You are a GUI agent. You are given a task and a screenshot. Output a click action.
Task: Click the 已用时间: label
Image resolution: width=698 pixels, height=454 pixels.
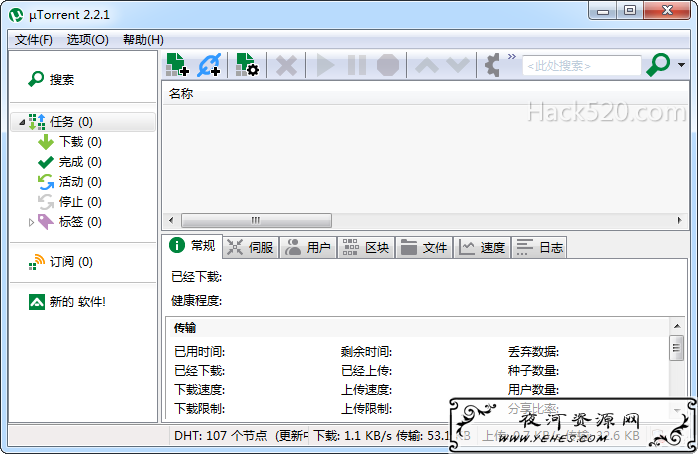tap(199, 352)
